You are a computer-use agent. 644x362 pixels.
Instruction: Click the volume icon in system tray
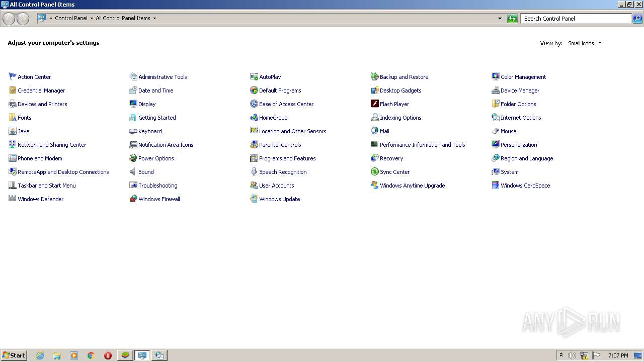pyautogui.click(x=572, y=355)
